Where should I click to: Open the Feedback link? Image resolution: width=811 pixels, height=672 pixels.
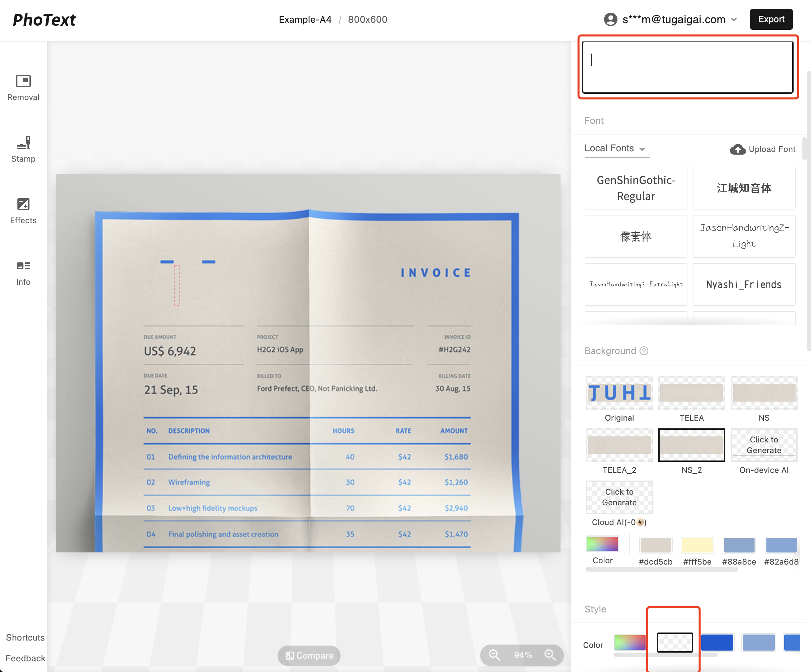(25, 658)
